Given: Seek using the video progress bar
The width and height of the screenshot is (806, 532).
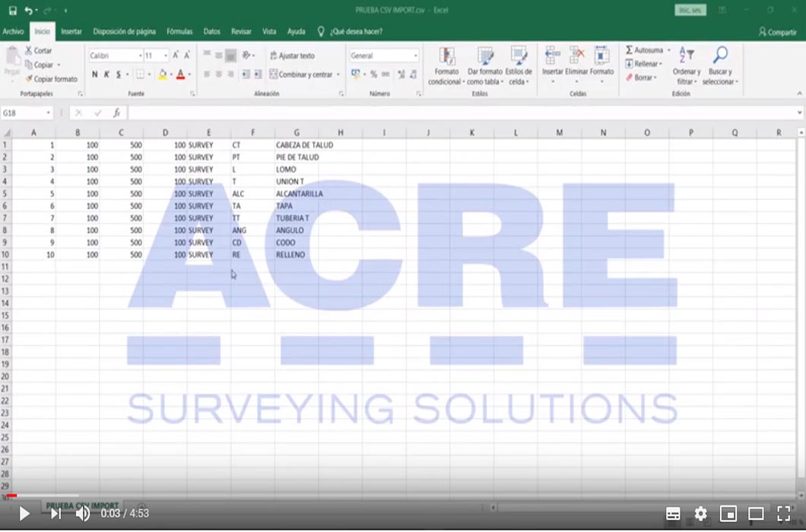Looking at the screenshot, I should (x=403, y=496).
